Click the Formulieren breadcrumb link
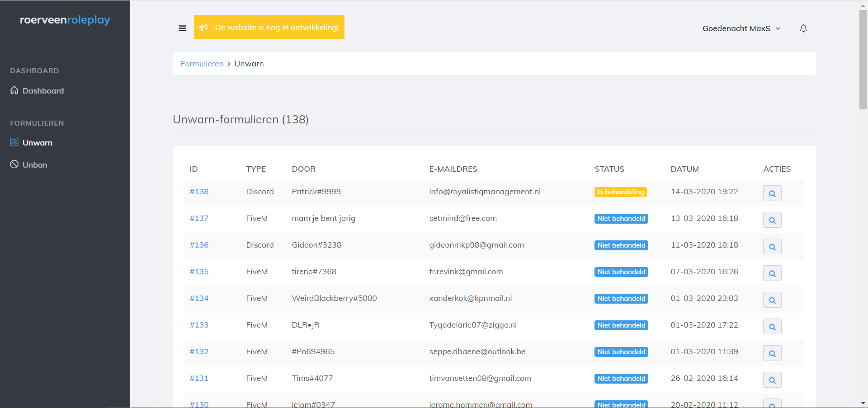This screenshot has height=408, width=868. click(202, 64)
